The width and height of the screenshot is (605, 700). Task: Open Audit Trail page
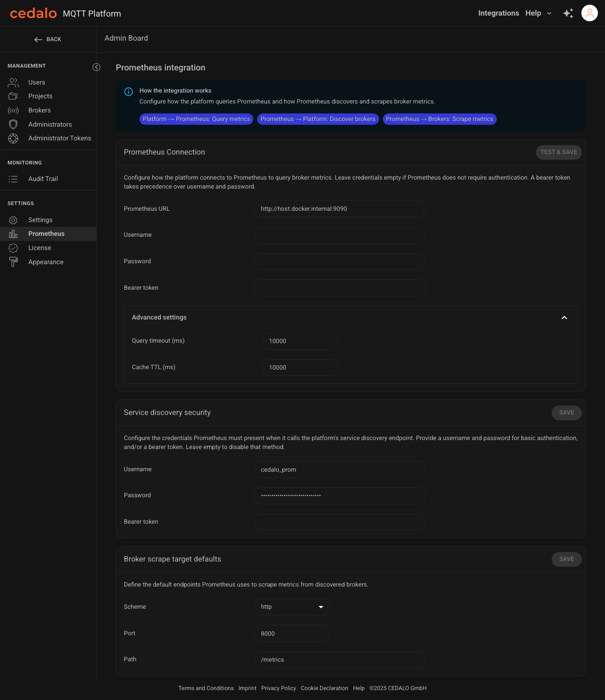click(48, 179)
